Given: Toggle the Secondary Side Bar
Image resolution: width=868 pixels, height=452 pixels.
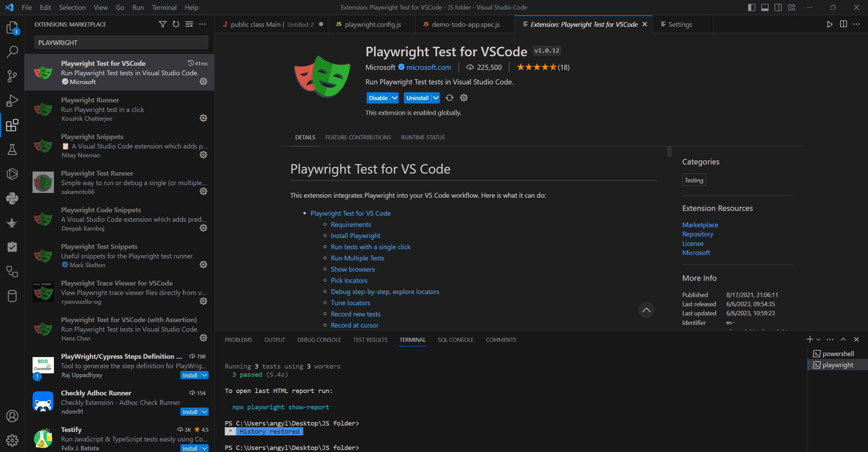Looking at the screenshot, I should [778, 7].
